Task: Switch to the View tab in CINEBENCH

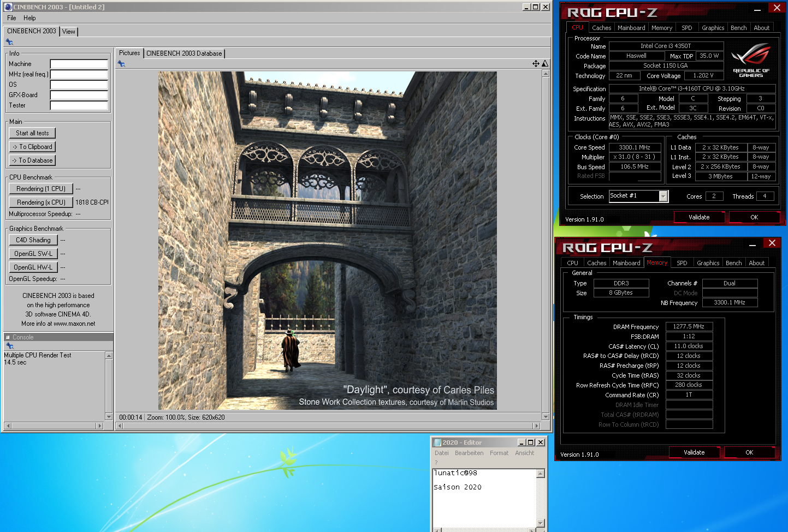Action: [69, 32]
